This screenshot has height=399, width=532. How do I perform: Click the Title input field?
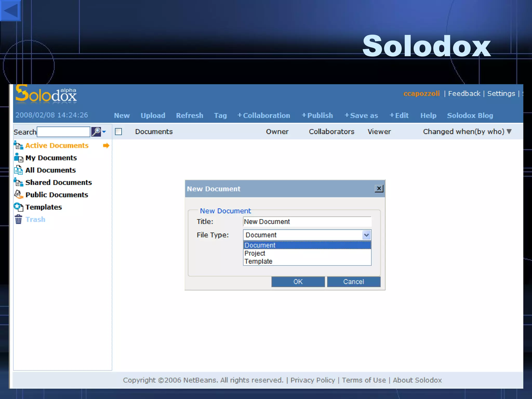[307, 222]
